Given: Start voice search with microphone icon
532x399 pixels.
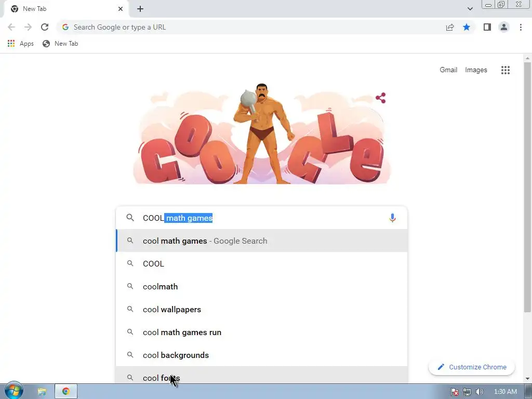Looking at the screenshot, I should pyautogui.click(x=392, y=218).
